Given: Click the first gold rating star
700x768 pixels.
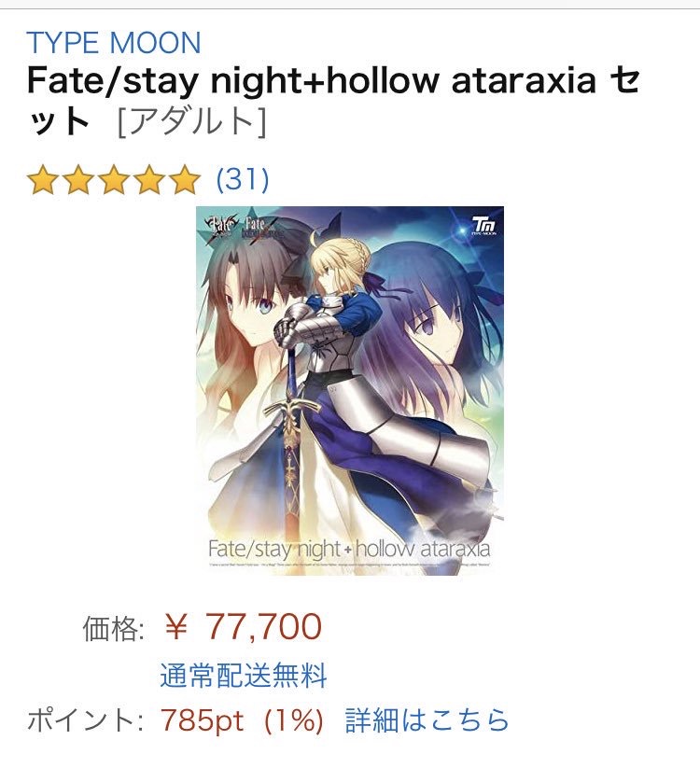Looking at the screenshot, I should coord(43,180).
